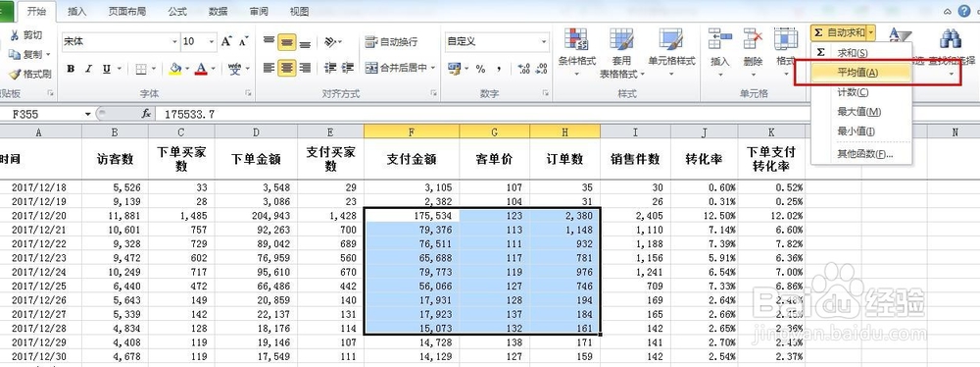Open Cell Styles (单元格样式)
The image size is (980, 367).
pyautogui.click(x=672, y=53)
